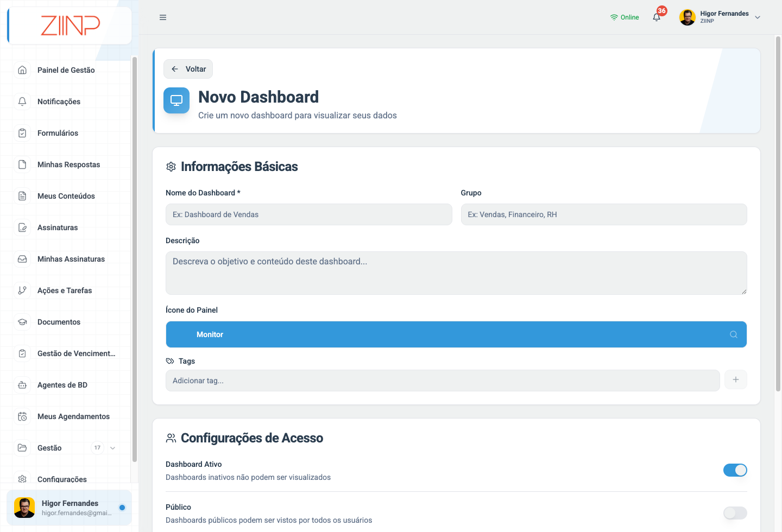782x532 pixels.
Task: Click the Documentos graduation cap icon
Action: point(22,322)
